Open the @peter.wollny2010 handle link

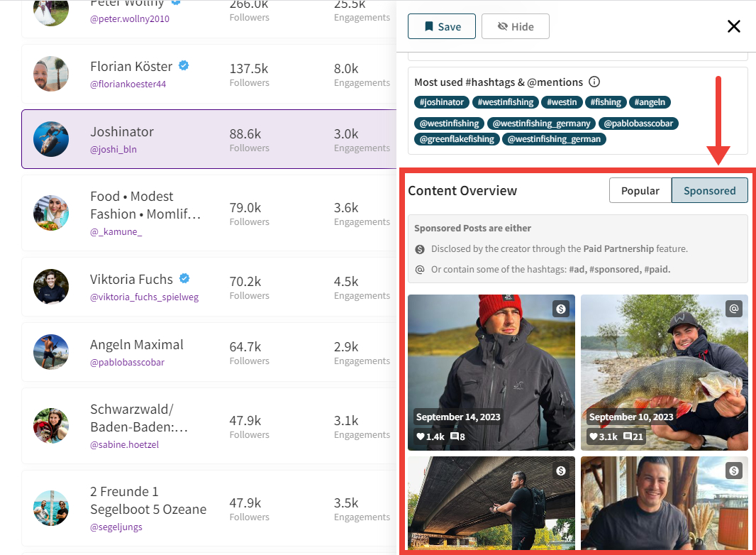pyautogui.click(x=130, y=19)
